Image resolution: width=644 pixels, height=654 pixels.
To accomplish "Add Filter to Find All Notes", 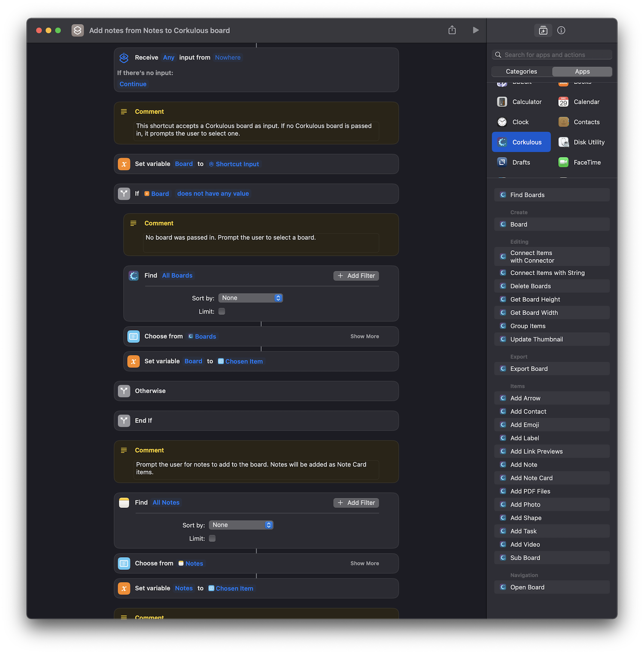I will [356, 503].
